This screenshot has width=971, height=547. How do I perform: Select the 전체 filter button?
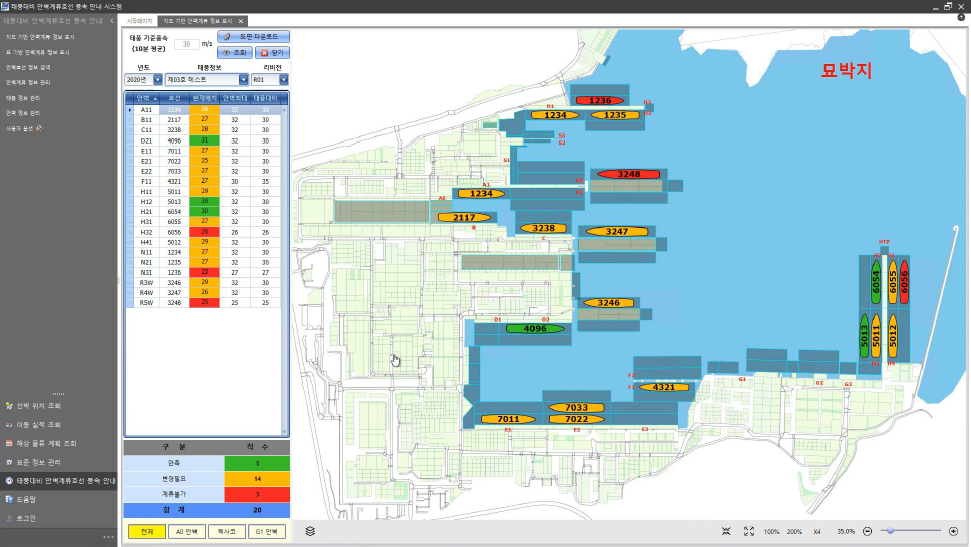coord(146,531)
